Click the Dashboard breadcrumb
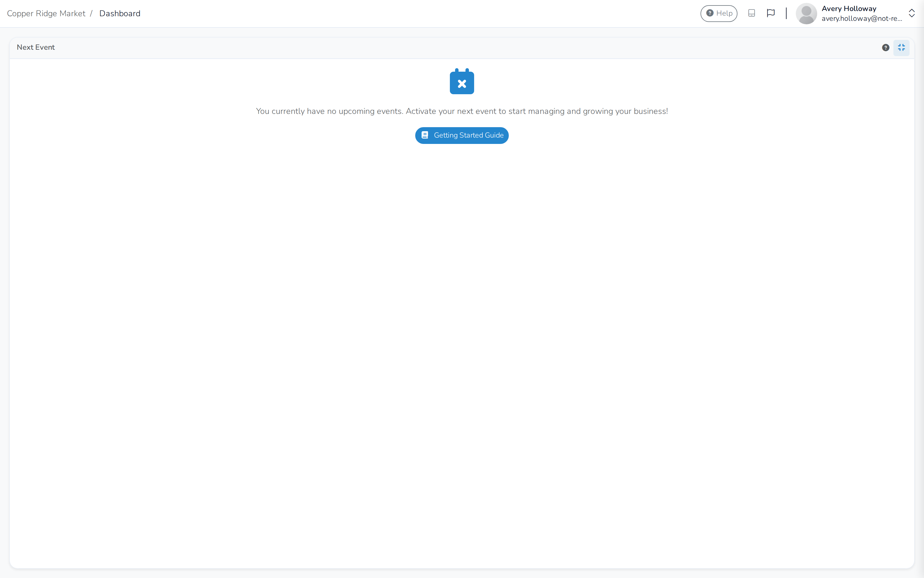Viewport: 924px width, 578px height. click(120, 13)
